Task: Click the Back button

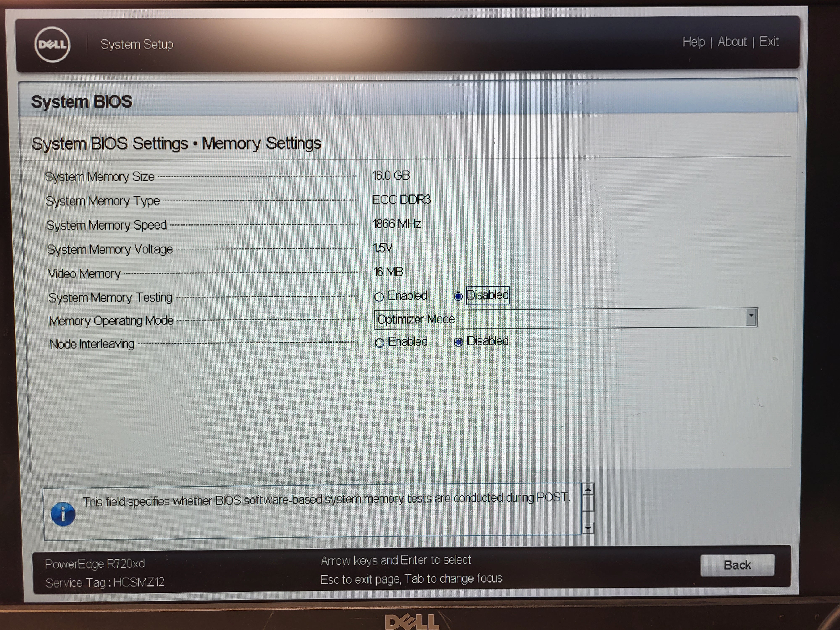Action: [x=737, y=565]
